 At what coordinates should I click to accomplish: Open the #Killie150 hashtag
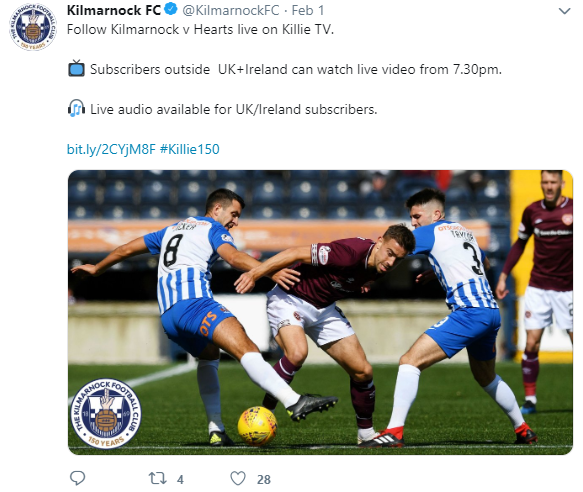coord(190,149)
